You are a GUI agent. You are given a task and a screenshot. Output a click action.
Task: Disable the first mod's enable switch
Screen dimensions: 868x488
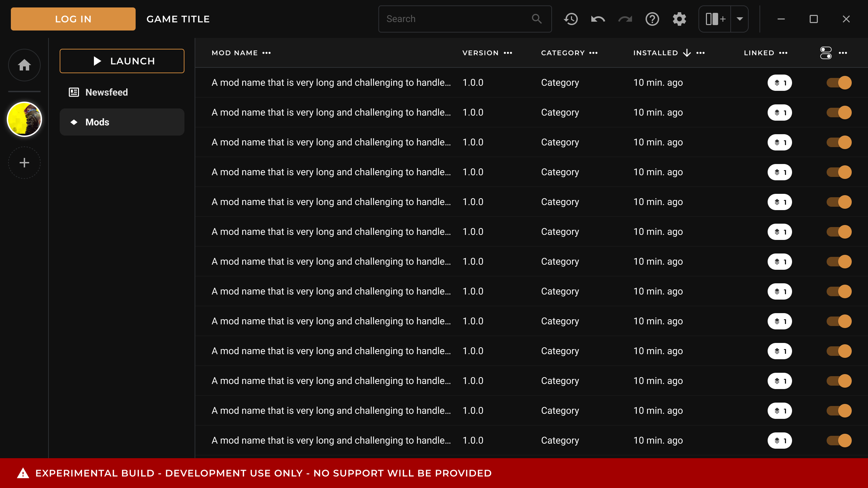point(839,82)
